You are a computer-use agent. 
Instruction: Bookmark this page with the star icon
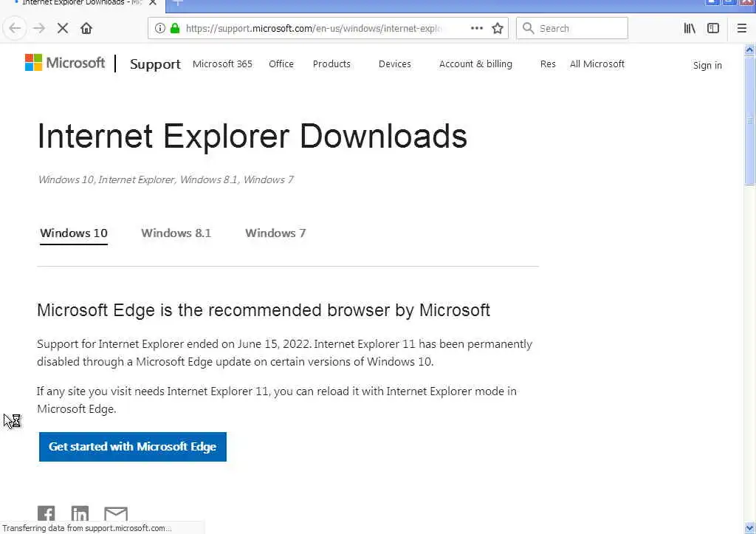498,29
